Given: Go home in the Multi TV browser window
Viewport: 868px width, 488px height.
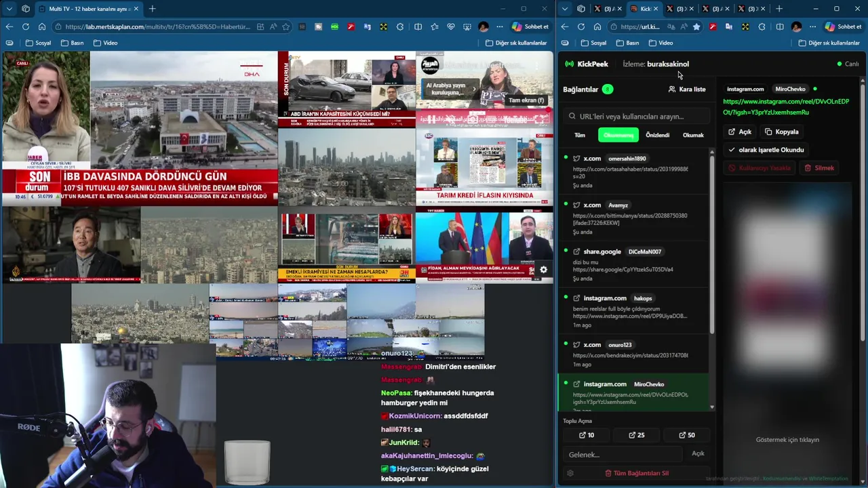Looking at the screenshot, I should [42, 26].
